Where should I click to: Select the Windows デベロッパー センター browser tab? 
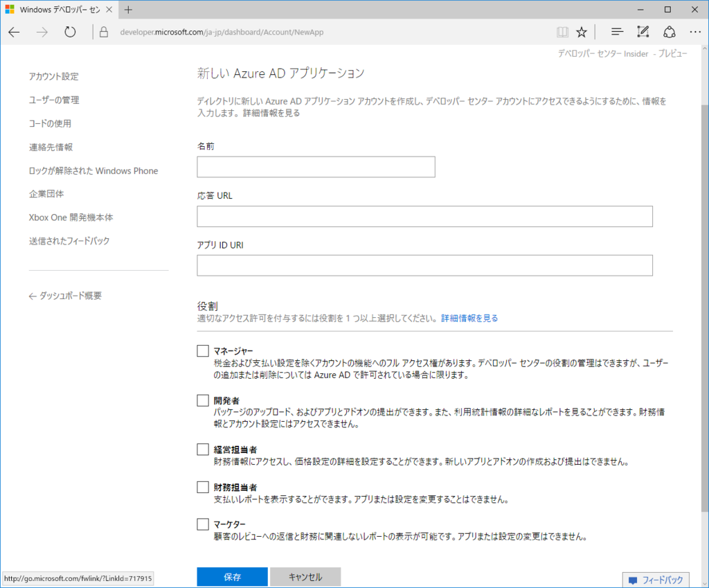point(60,10)
